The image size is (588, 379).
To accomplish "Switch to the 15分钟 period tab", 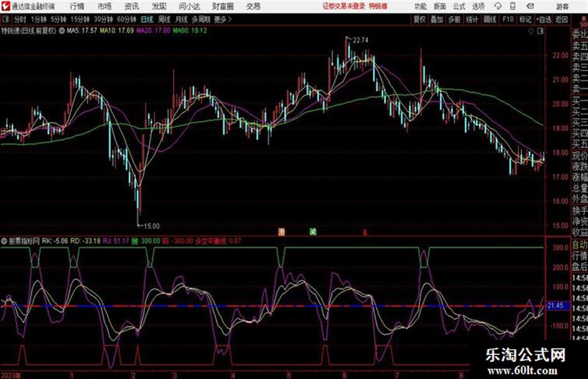I will point(80,19).
